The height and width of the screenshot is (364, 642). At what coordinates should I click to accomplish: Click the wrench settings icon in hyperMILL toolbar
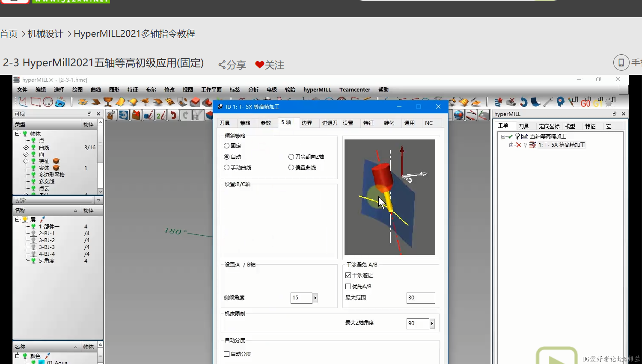(x=548, y=102)
